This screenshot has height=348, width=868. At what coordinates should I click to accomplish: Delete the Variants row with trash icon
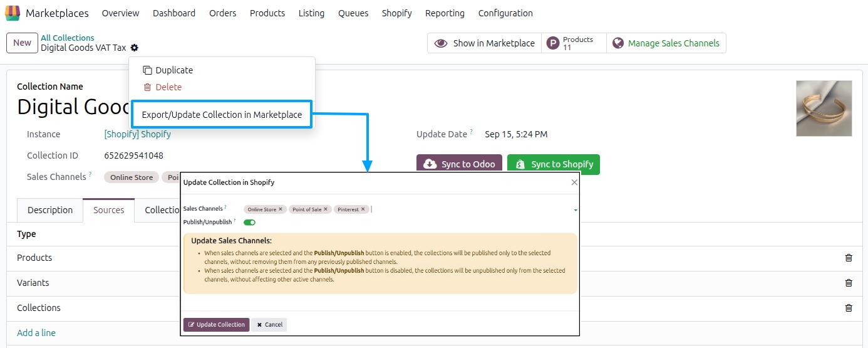point(849,283)
